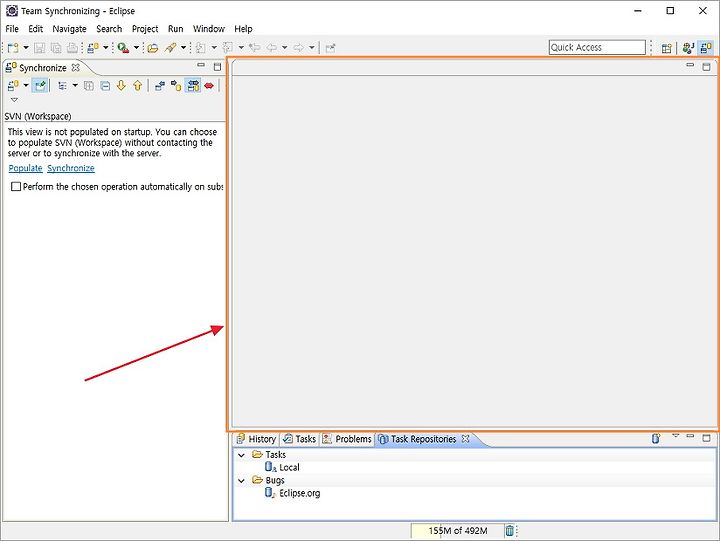Click the Last Edit Location icon
The width and height of the screenshot is (720, 541).
tap(255, 48)
